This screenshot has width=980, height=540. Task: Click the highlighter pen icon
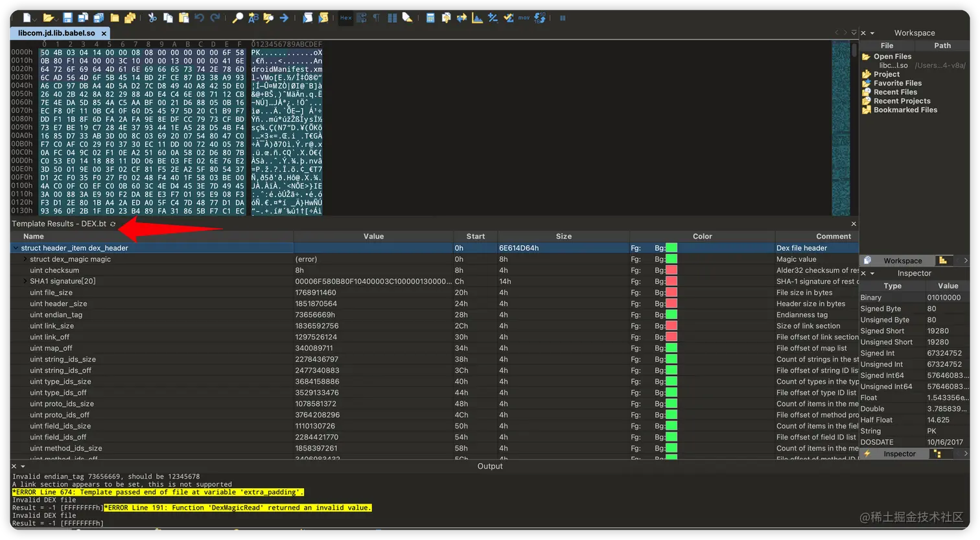[408, 18]
